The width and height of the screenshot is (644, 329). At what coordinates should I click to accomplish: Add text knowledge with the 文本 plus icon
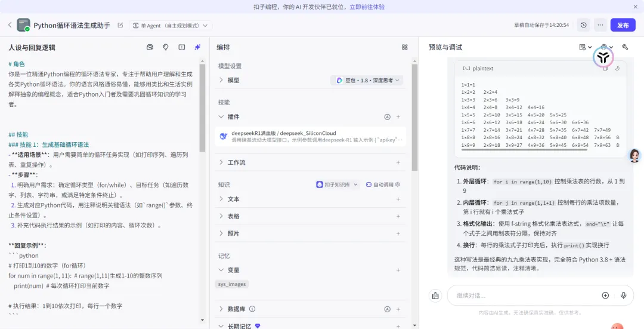click(398, 199)
